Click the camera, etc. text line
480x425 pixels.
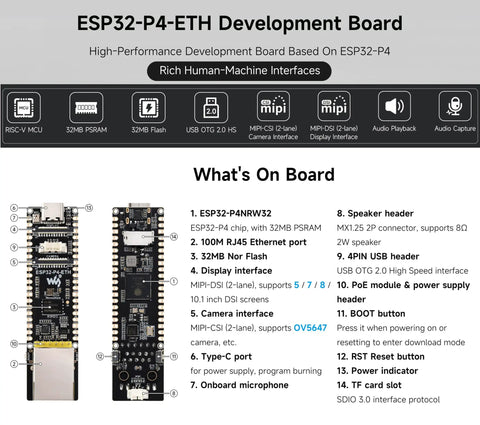[213, 342]
